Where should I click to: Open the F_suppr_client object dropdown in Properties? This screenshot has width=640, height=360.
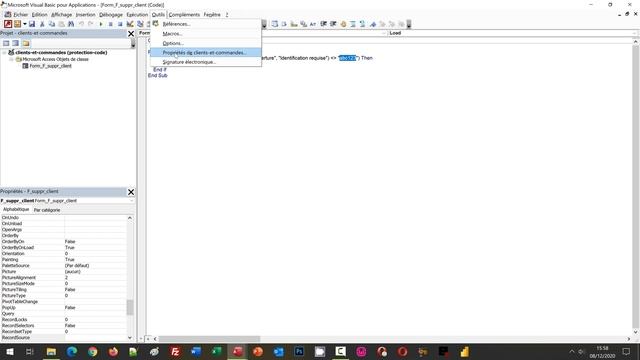click(x=131, y=201)
